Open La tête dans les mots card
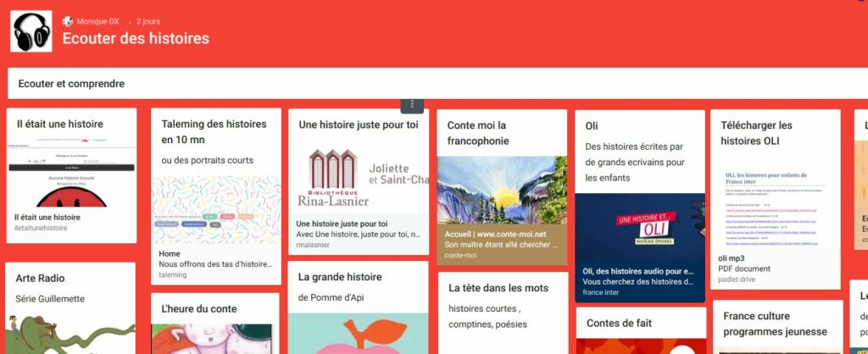The image size is (868, 354). click(504, 313)
